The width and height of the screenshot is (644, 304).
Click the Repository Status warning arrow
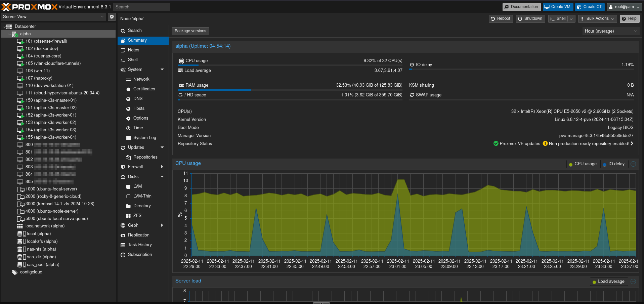[x=632, y=143]
